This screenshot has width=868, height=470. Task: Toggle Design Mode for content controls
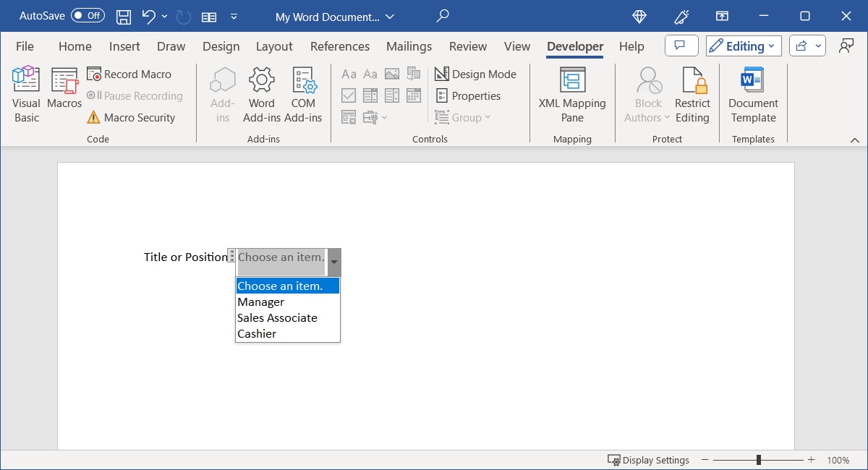click(x=476, y=74)
